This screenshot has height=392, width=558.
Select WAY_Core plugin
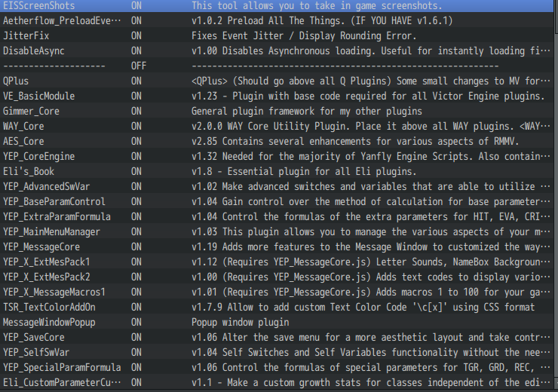click(x=23, y=127)
